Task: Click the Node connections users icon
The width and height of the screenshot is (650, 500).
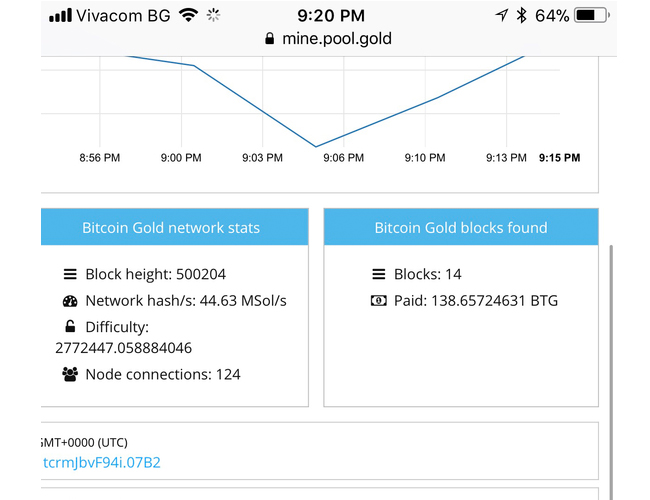Action: 70,374
